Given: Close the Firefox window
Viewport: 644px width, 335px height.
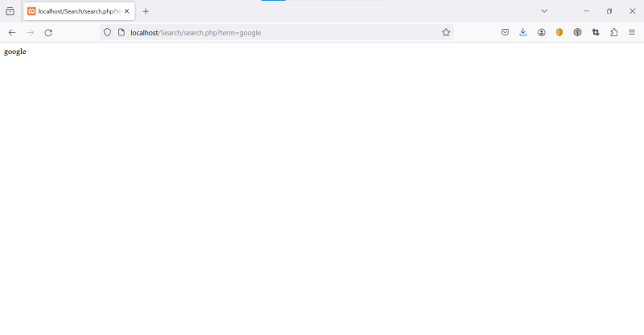Looking at the screenshot, I should point(633,11).
